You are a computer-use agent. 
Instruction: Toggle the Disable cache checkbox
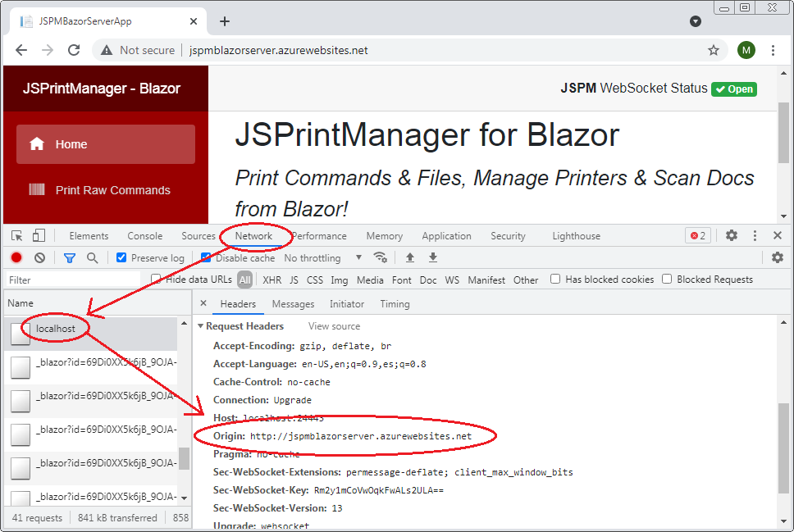click(x=207, y=257)
